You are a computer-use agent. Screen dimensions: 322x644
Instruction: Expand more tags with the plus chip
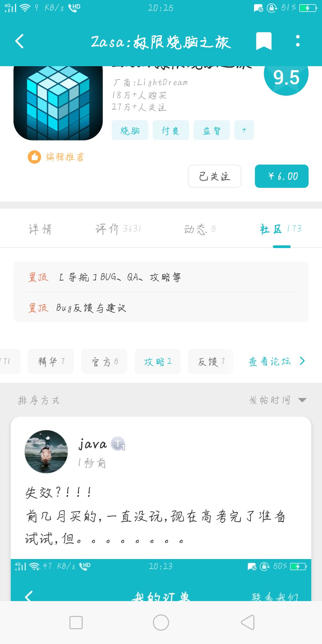244,130
